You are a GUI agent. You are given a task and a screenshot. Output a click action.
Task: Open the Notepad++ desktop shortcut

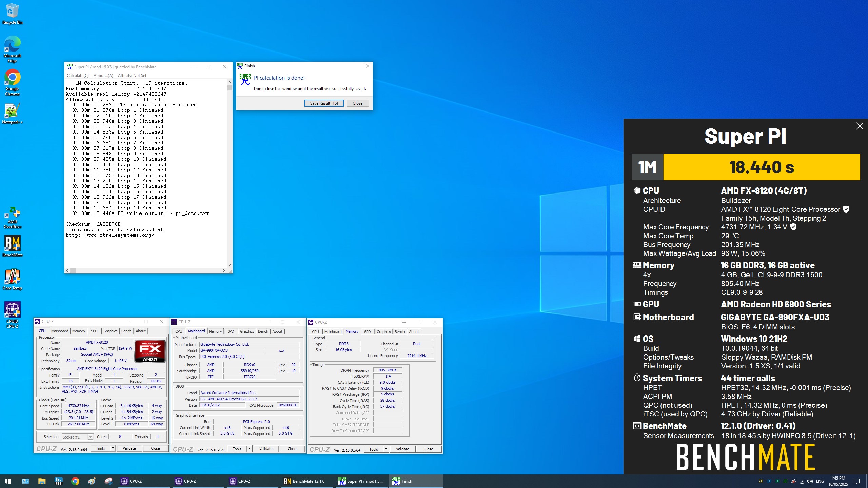[x=12, y=114]
